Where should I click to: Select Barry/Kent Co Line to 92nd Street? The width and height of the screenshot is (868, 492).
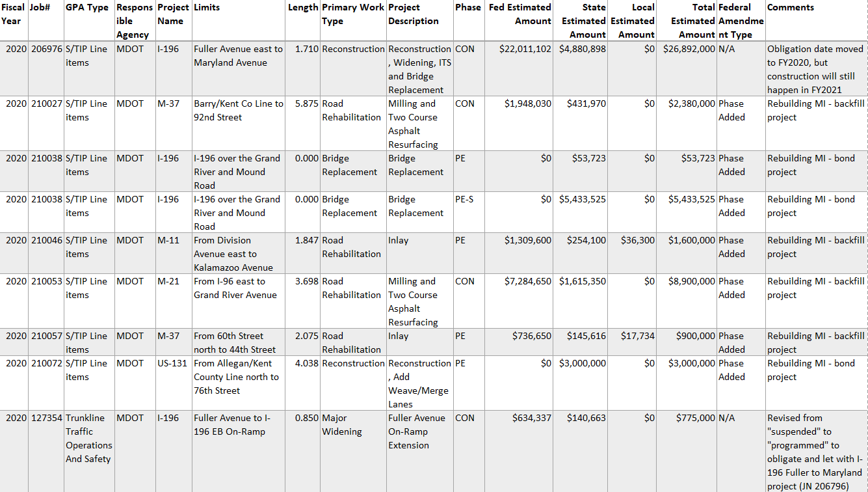tap(239, 124)
